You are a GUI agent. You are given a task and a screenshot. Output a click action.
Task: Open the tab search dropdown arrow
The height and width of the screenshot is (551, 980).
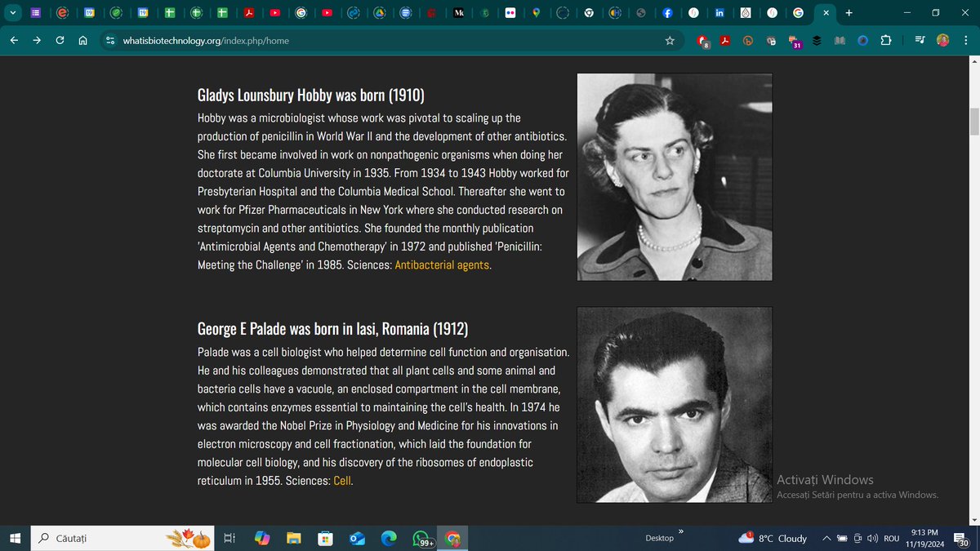click(x=11, y=13)
